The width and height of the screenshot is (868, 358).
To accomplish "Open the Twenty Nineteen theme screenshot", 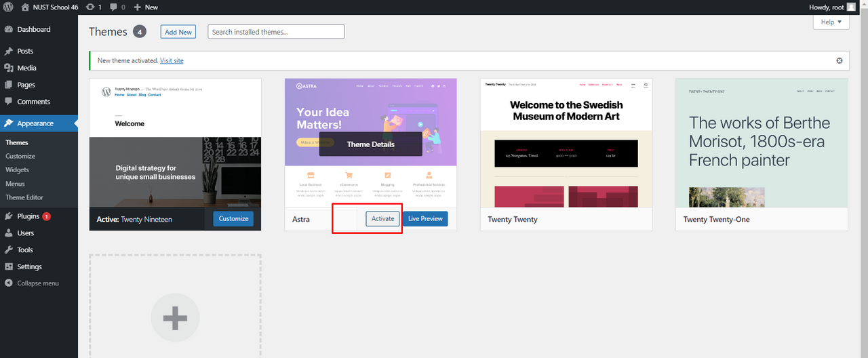I will coord(175,143).
